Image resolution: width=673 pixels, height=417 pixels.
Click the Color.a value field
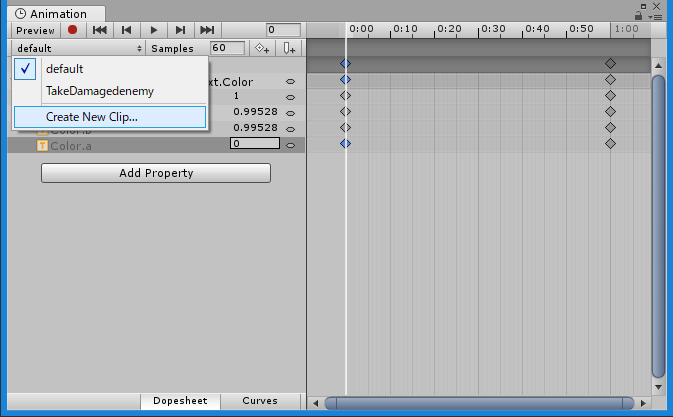point(255,143)
